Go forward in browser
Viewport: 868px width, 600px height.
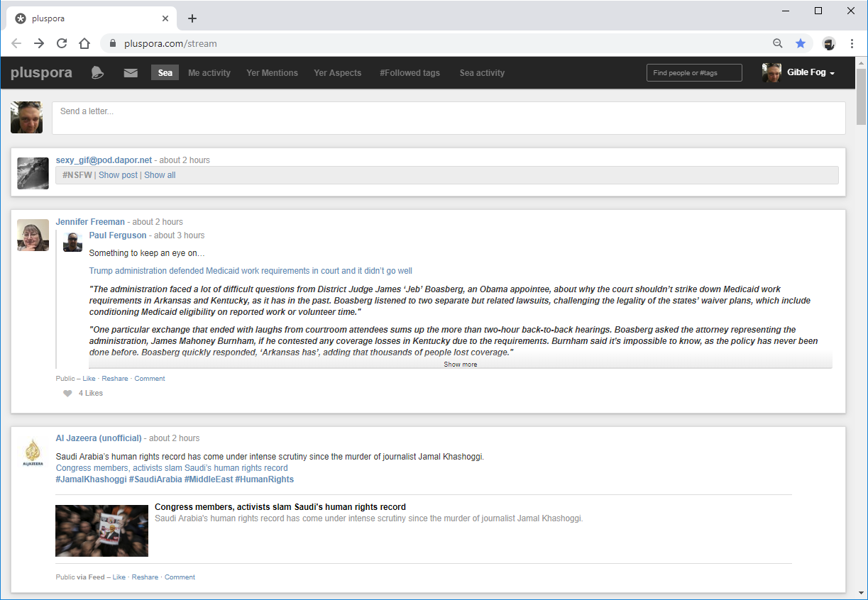[39, 43]
